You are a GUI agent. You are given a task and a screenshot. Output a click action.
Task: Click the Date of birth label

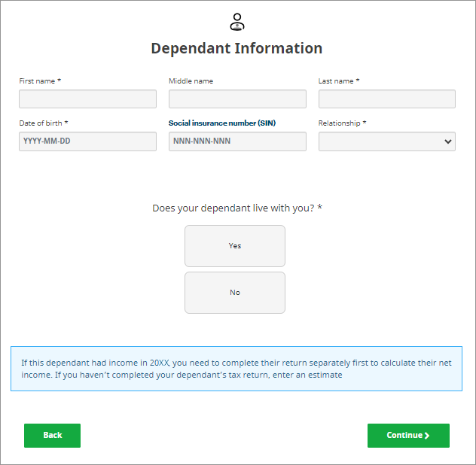pyautogui.click(x=44, y=123)
